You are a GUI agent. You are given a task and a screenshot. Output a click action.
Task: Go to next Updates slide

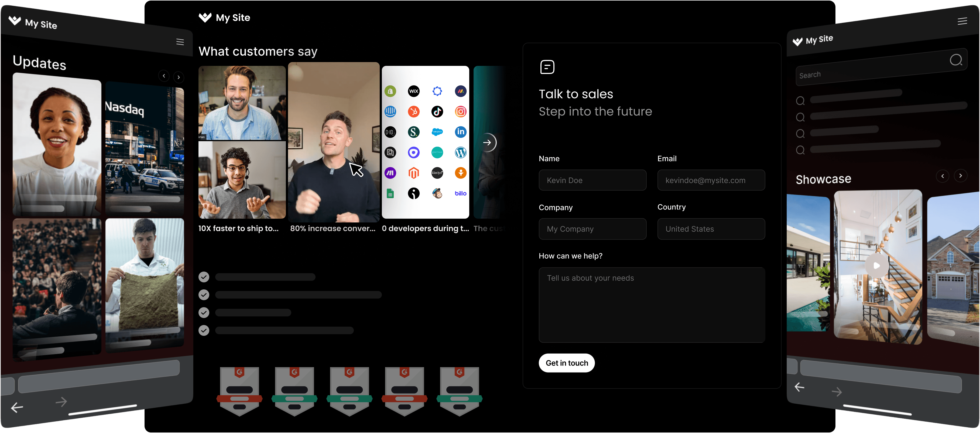(x=179, y=77)
